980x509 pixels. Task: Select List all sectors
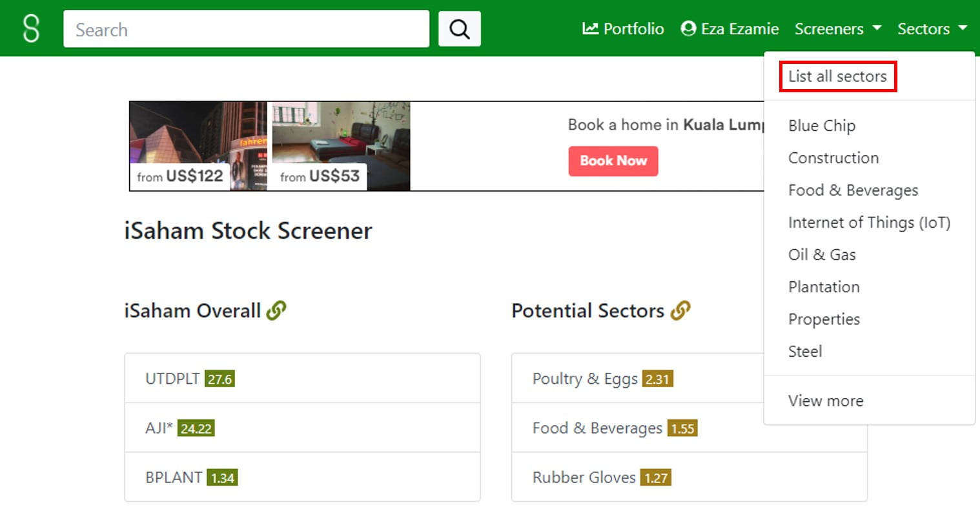(x=837, y=77)
